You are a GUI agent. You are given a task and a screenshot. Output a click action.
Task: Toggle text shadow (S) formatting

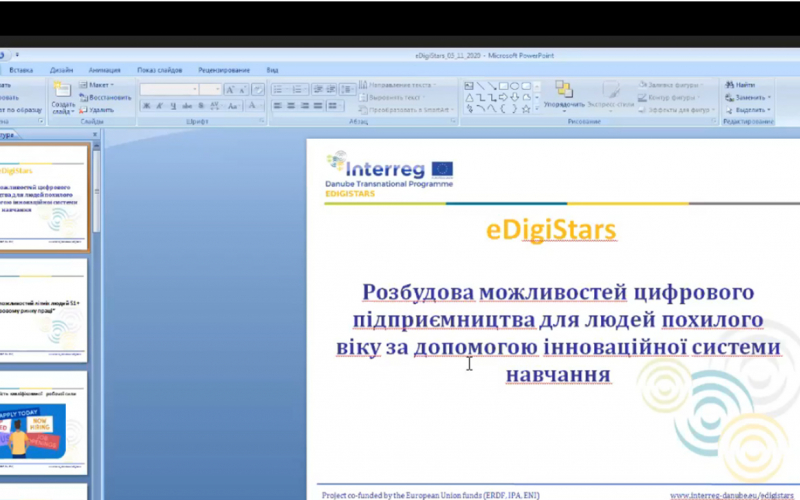pyautogui.click(x=201, y=106)
